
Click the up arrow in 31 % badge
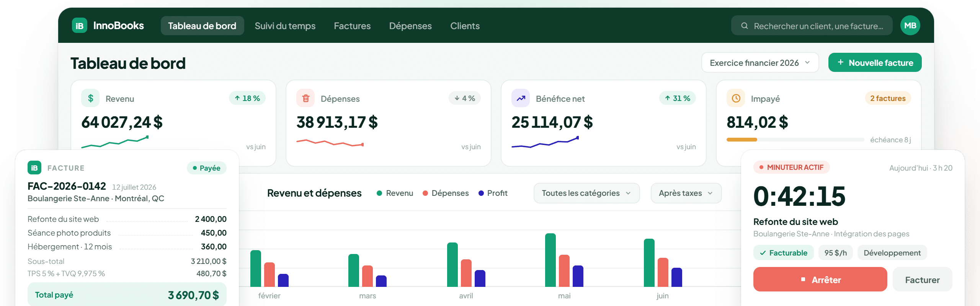[668, 98]
